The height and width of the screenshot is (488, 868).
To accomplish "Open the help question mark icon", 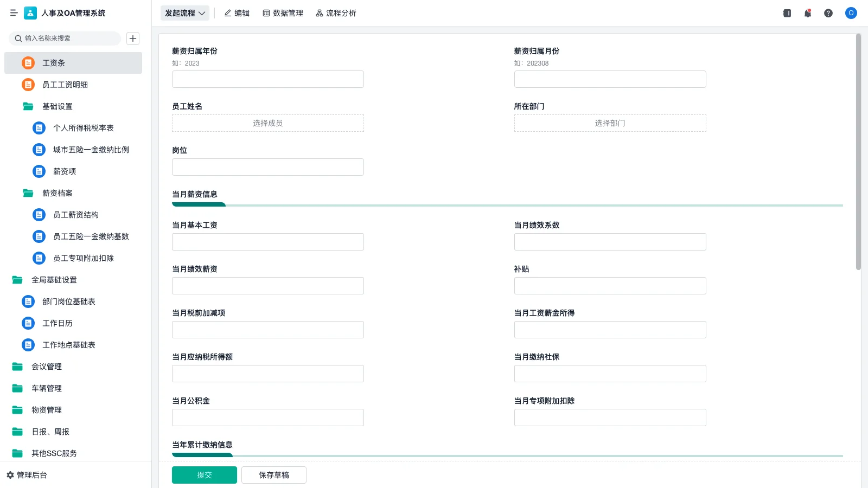I will coord(828,13).
